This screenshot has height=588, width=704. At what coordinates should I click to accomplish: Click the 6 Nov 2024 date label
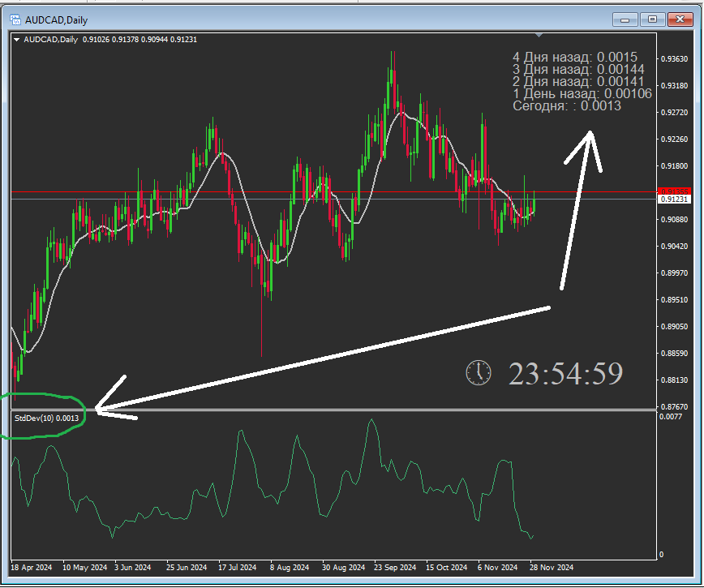[497, 568]
